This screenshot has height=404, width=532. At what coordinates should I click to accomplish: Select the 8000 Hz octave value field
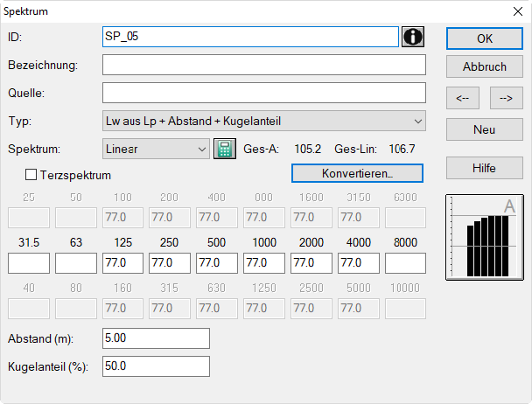coord(405,263)
